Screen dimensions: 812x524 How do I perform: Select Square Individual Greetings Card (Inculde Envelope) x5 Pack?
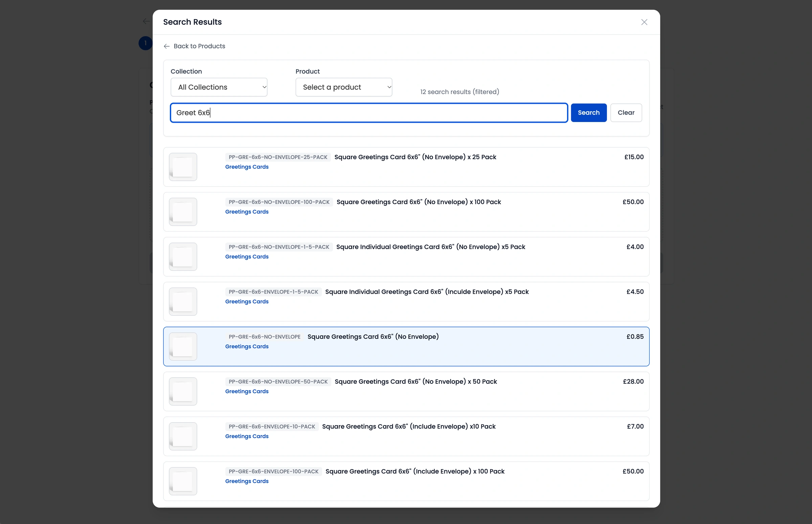[x=427, y=292]
